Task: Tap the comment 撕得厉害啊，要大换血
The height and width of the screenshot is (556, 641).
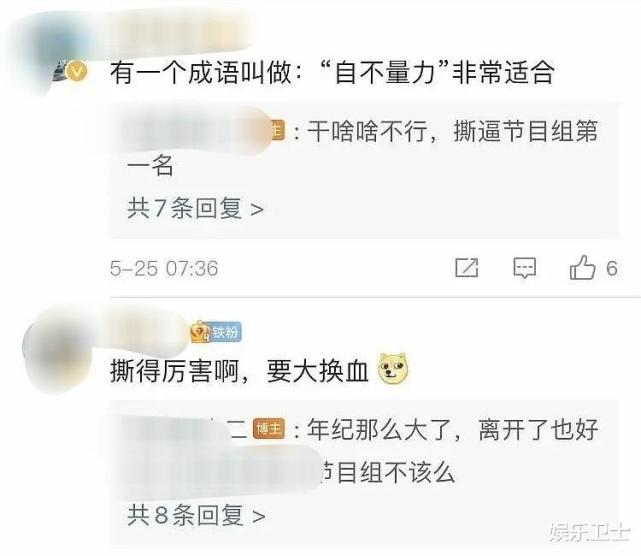Action: tap(239, 371)
